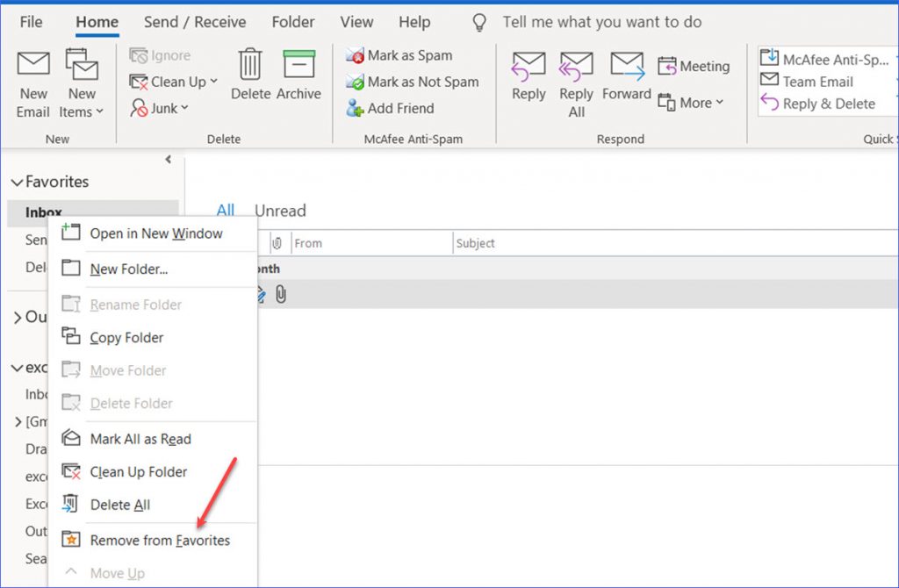Click Tell me what you want to do
Viewport: 899px width, 588px height.
[601, 22]
